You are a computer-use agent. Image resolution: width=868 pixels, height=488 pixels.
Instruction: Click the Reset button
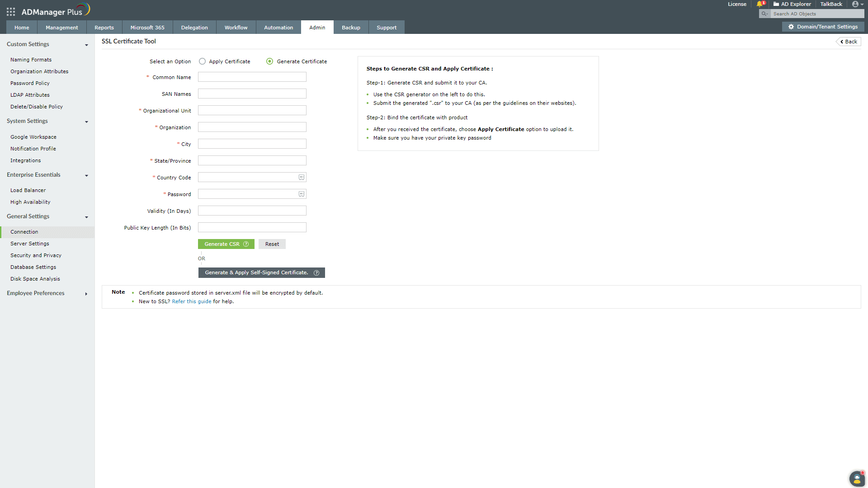[x=272, y=244]
